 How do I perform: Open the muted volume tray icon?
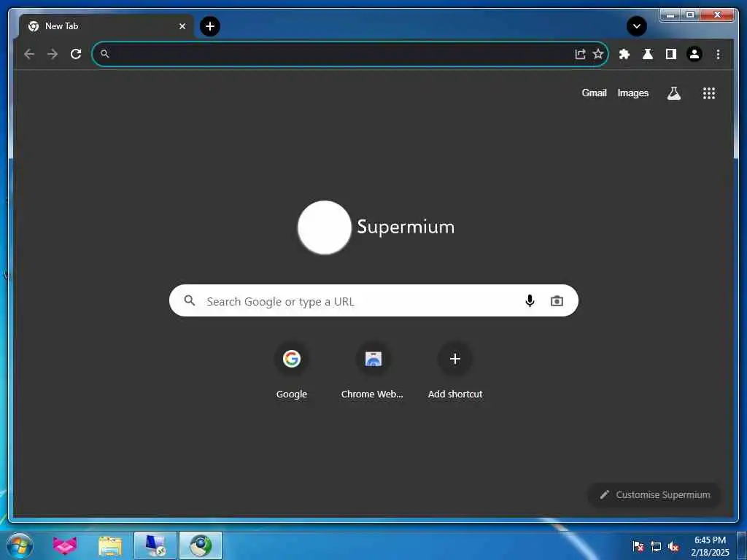[673, 546]
